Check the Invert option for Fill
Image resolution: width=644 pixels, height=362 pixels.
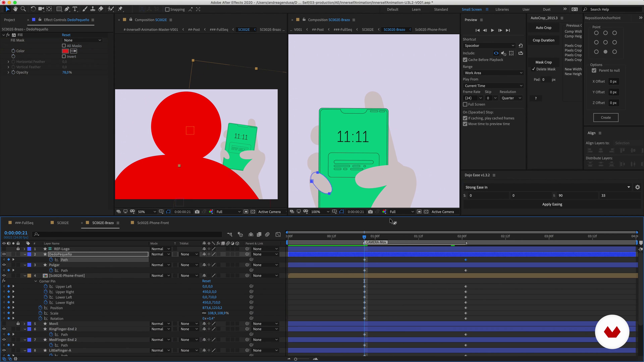[x=64, y=56]
